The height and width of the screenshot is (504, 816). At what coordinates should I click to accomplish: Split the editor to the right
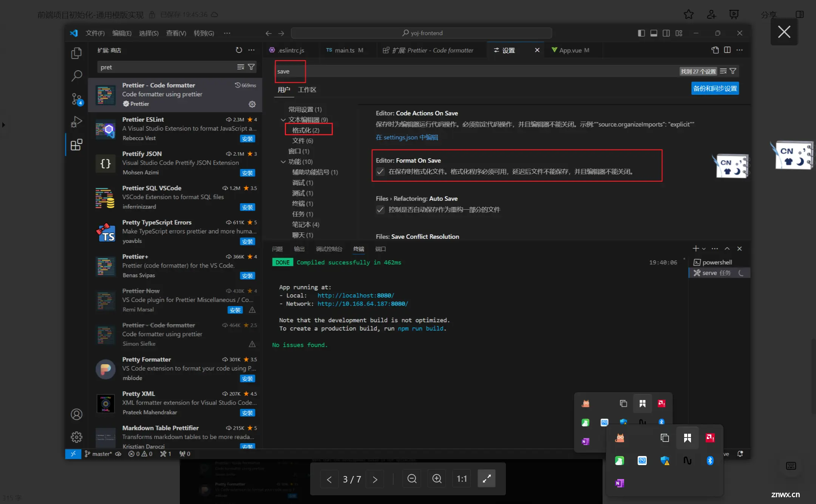pos(727,50)
